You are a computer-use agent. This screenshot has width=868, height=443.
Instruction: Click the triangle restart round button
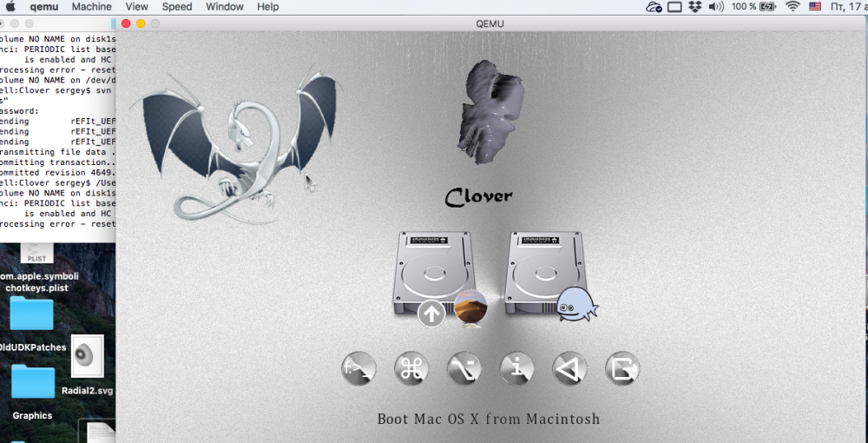point(569,369)
